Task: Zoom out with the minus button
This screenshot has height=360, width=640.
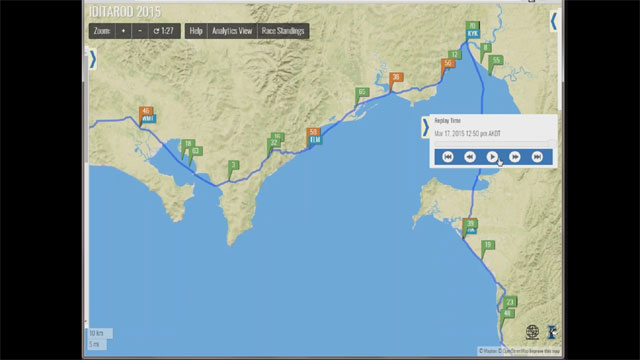Action: coord(140,31)
